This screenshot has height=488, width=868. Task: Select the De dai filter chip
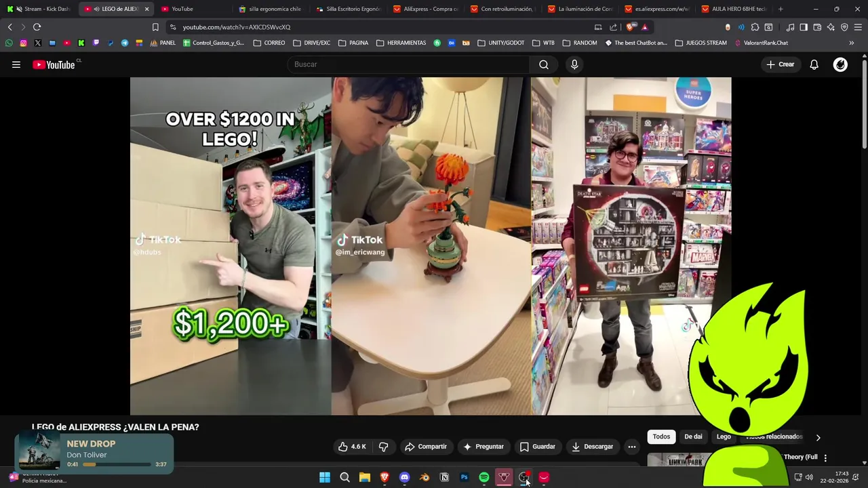coord(693,436)
